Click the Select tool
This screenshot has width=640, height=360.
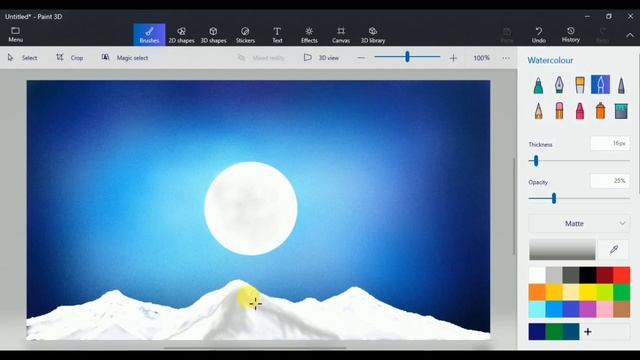(23, 58)
